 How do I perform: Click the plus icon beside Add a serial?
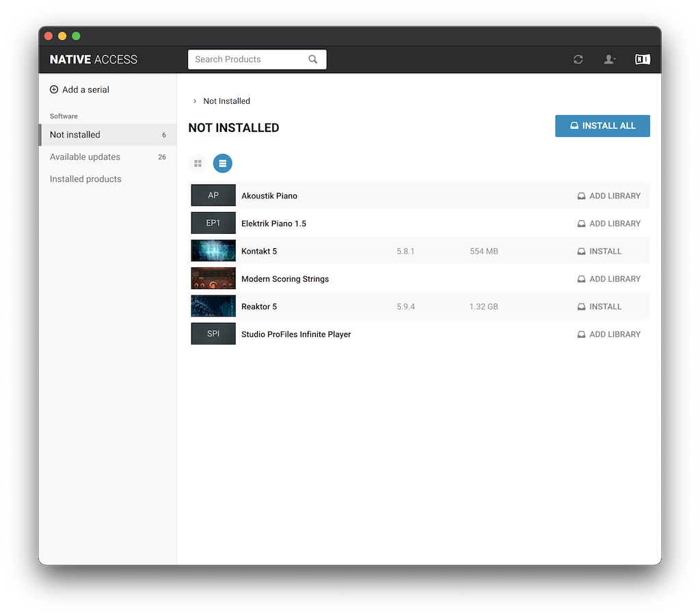(54, 90)
